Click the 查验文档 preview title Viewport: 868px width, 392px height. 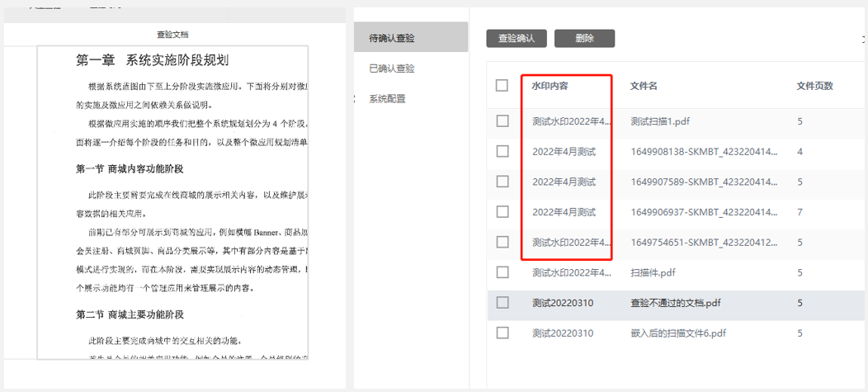click(172, 35)
